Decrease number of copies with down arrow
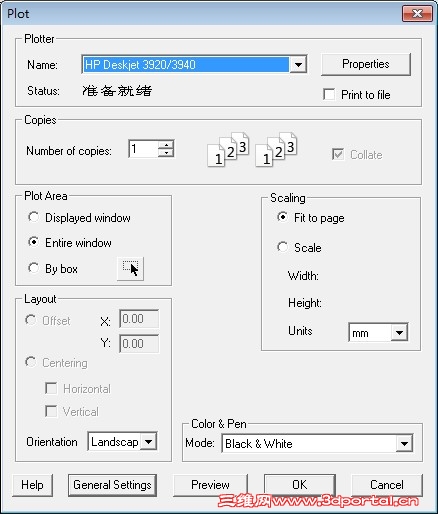438x514 pixels. [x=166, y=153]
